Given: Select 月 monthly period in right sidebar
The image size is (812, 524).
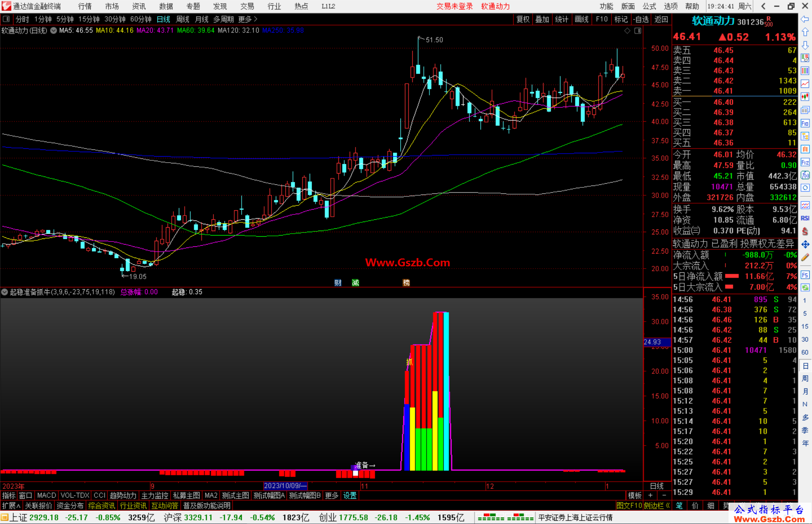Looking at the screenshot, I should pyautogui.click(x=805, y=391).
